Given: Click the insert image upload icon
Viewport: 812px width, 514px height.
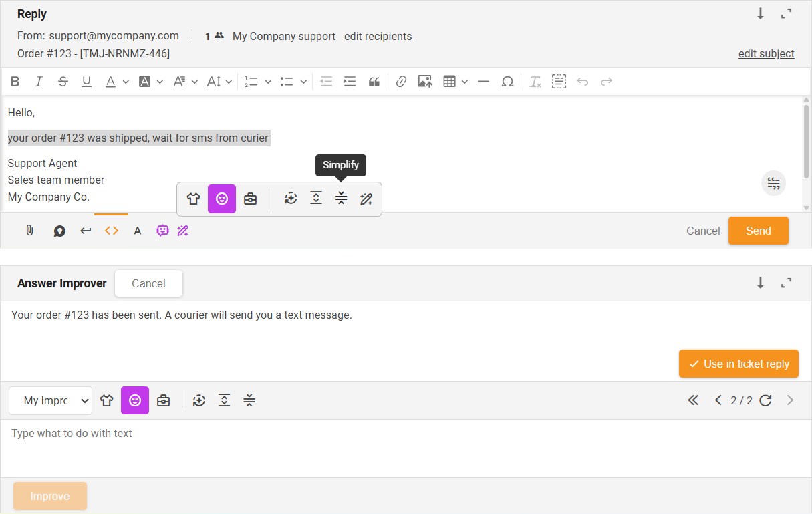Looking at the screenshot, I should (425, 81).
